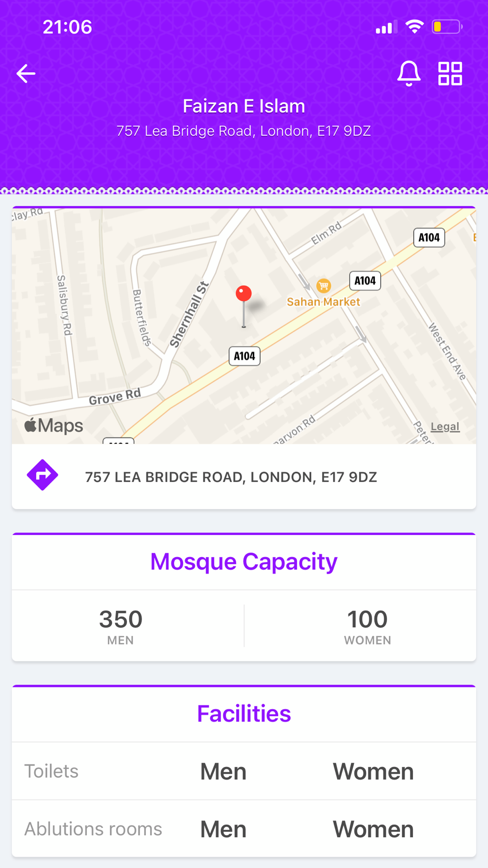Tap the purple directions diamond icon
This screenshot has width=488, height=868.
tap(42, 475)
